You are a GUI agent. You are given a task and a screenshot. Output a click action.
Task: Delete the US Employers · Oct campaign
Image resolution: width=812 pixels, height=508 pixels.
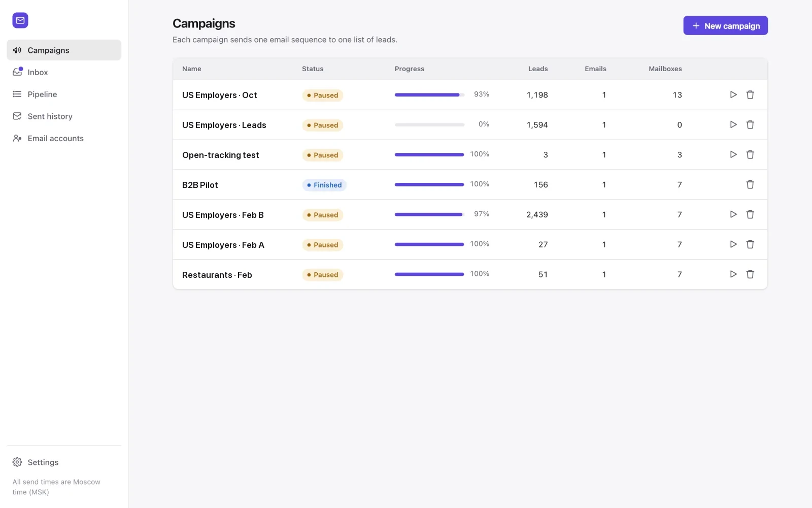[x=750, y=94]
